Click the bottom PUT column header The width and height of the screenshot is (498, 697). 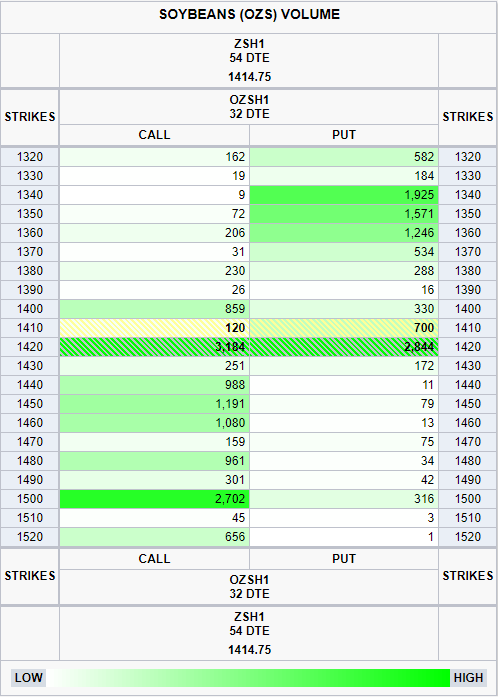(x=344, y=559)
